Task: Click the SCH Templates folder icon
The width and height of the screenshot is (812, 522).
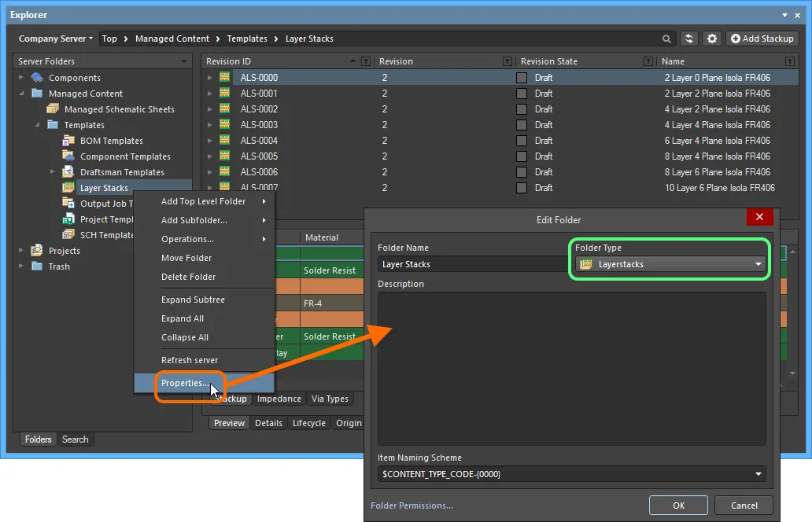Action: (68, 234)
